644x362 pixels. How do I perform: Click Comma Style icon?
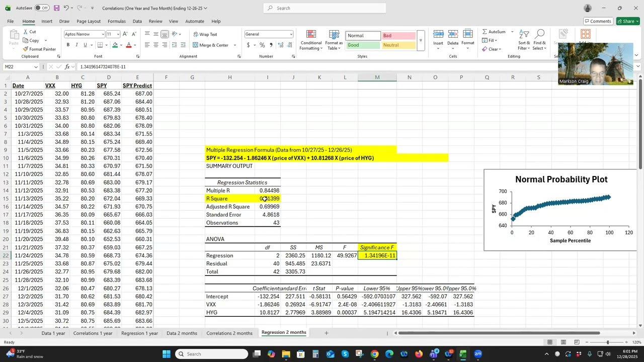271,45
